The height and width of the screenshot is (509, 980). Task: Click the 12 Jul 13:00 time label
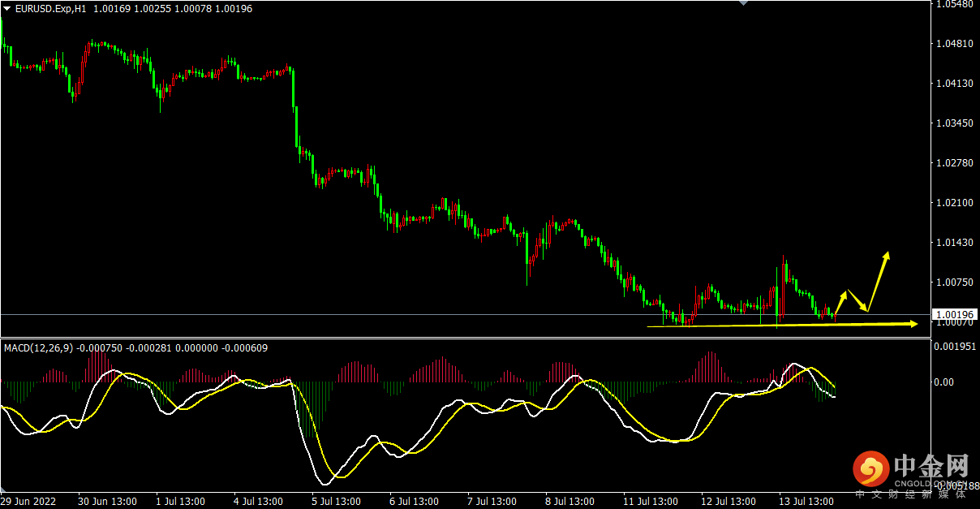(x=729, y=502)
